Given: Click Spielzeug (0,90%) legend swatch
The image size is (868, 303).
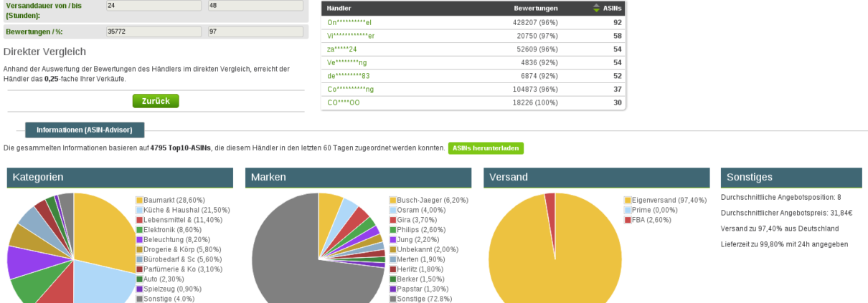Looking at the screenshot, I should tap(139, 289).
